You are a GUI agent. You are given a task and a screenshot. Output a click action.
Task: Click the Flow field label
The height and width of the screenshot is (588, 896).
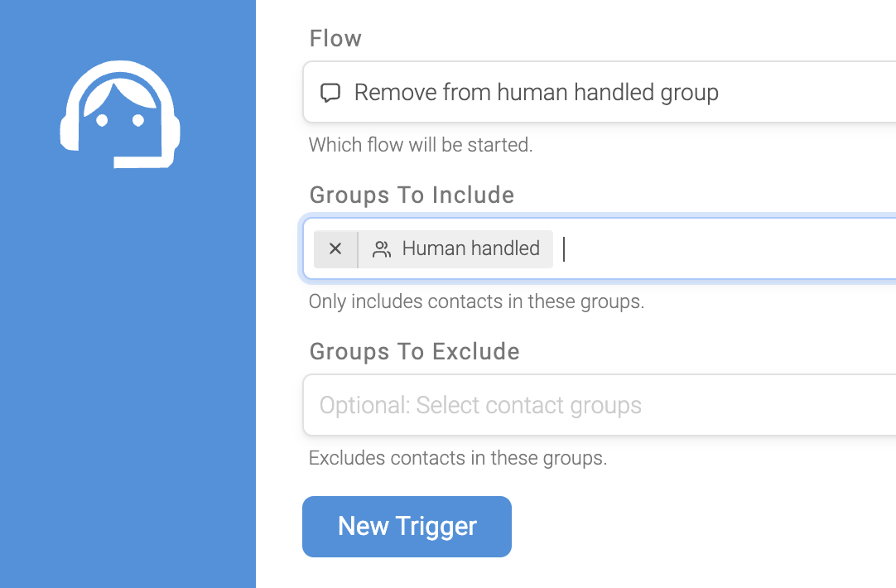pos(335,39)
